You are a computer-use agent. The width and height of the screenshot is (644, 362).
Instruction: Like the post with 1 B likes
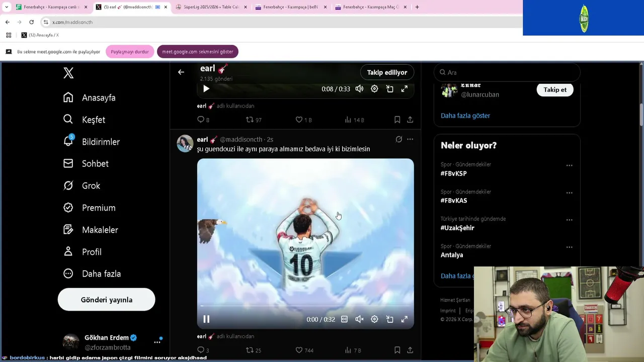click(x=303, y=120)
